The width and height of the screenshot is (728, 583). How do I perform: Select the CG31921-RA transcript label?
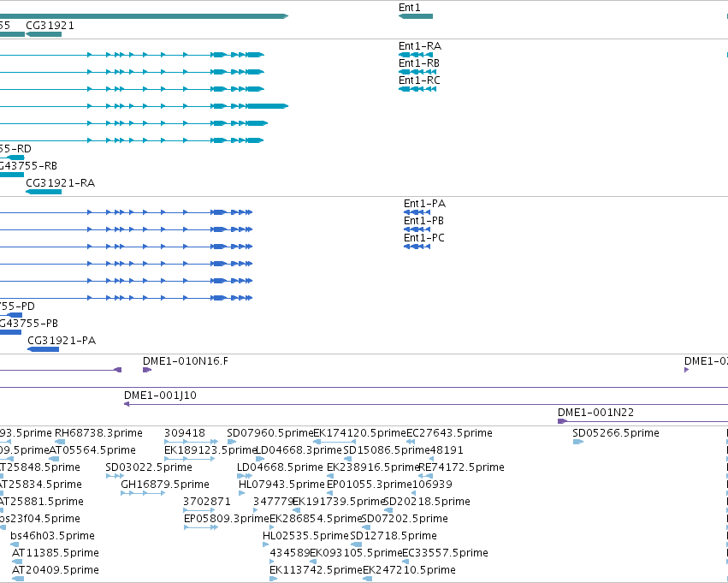point(61,183)
